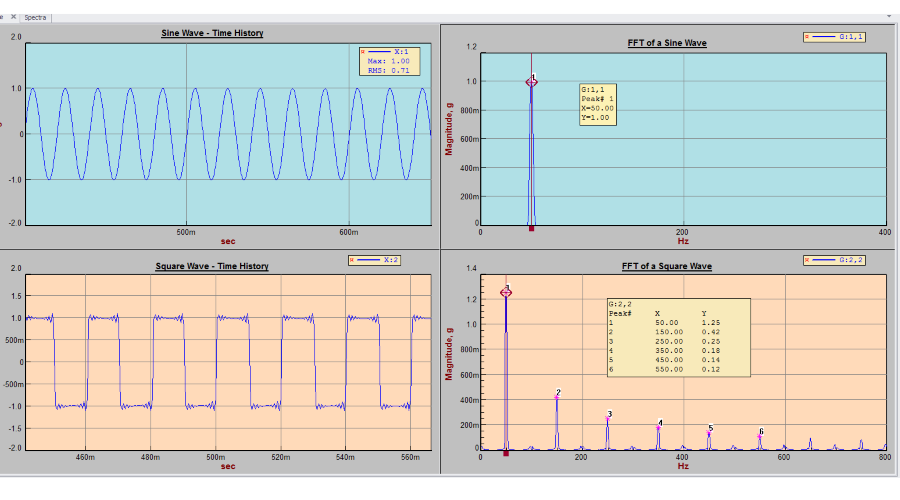Image resolution: width=900 pixels, height=500 pixels.
Task: Select the G:1,1 peak annotation box
Action: (x=598, y=104)
